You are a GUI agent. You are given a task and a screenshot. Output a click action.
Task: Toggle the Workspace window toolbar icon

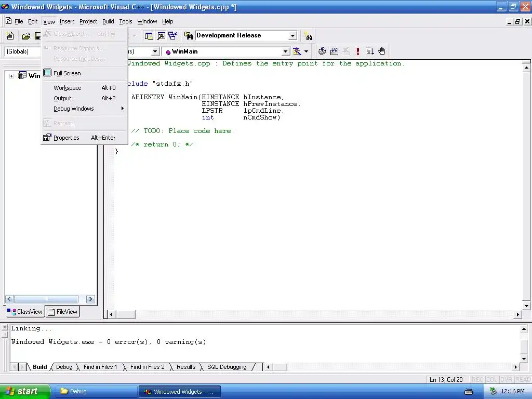[x=149, y=36]
